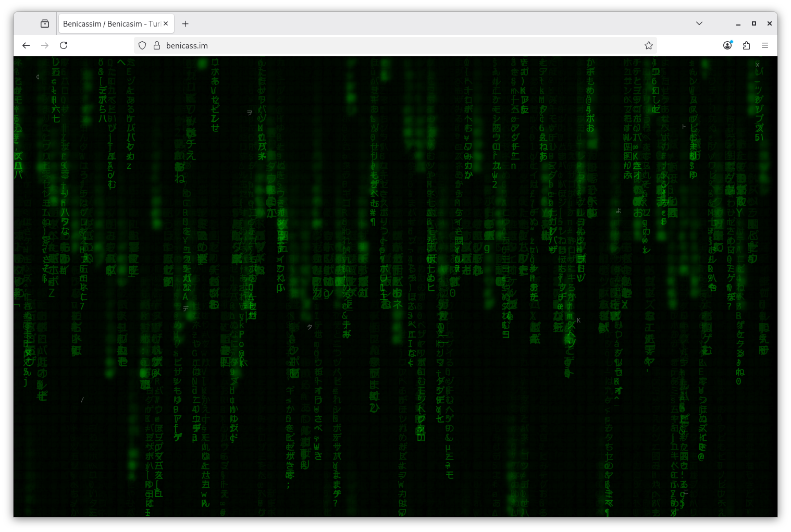Open the Extensions puzzle-piece panel
This screenshot has height=532, width=791.
pyautogui.click(x=746, y=45)
